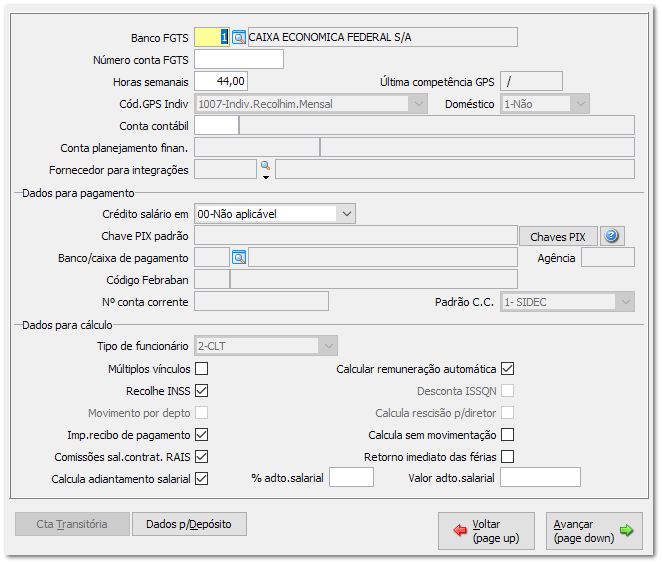
Task: Click the Banco FGTS search lookup icon
Action: tap(239, 38)
